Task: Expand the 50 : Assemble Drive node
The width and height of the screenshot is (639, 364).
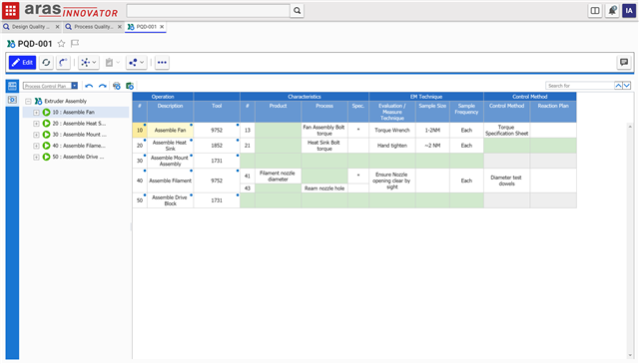Action: pyautogui.click(x=36, y=157)
